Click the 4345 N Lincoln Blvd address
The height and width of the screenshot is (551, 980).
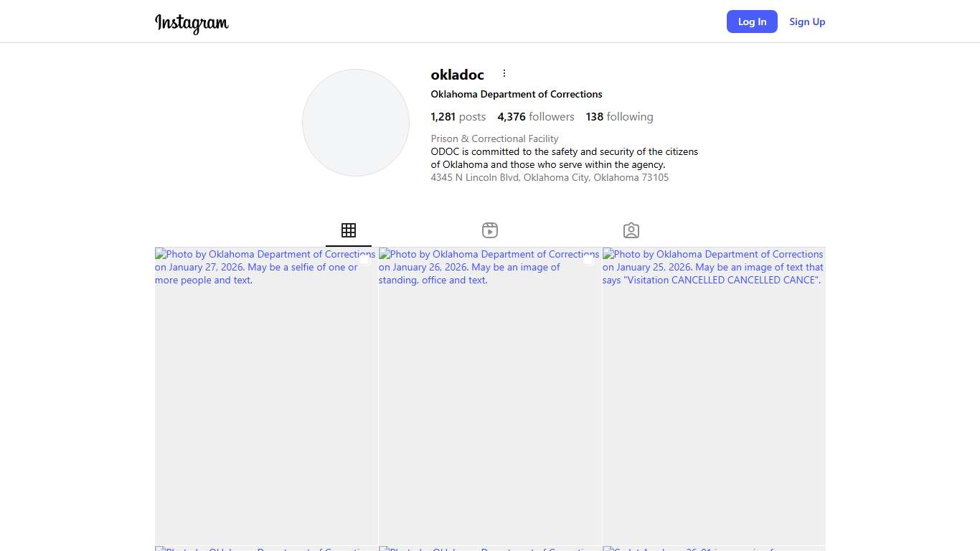pyautogui.click(x=550, y=177)
